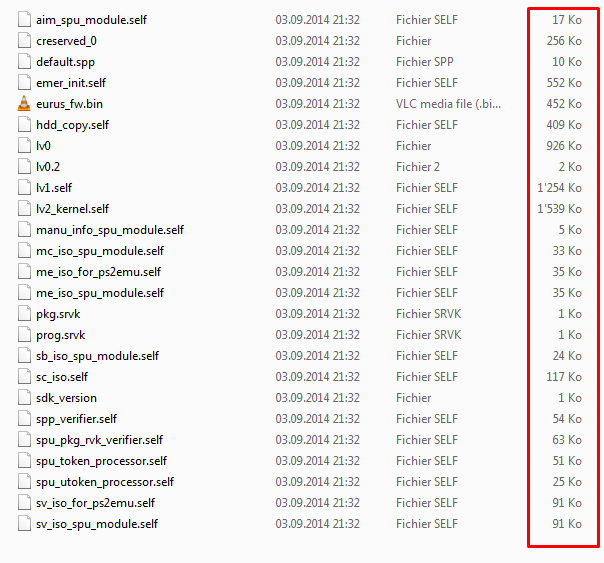This screenshot has width=604, height=563.
Task: Select hdd_copy.self in the list
Action: click(x=72, y=125)
